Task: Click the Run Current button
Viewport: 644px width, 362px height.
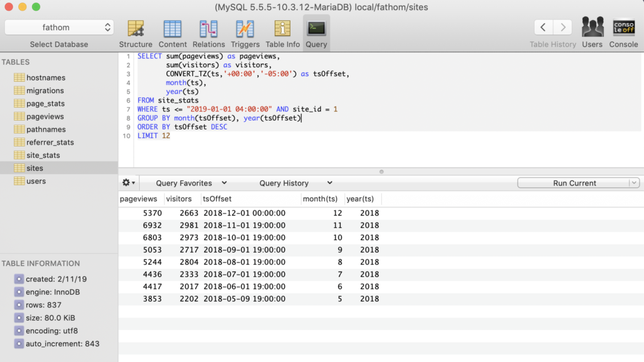Action: click(x=574, y=183)
